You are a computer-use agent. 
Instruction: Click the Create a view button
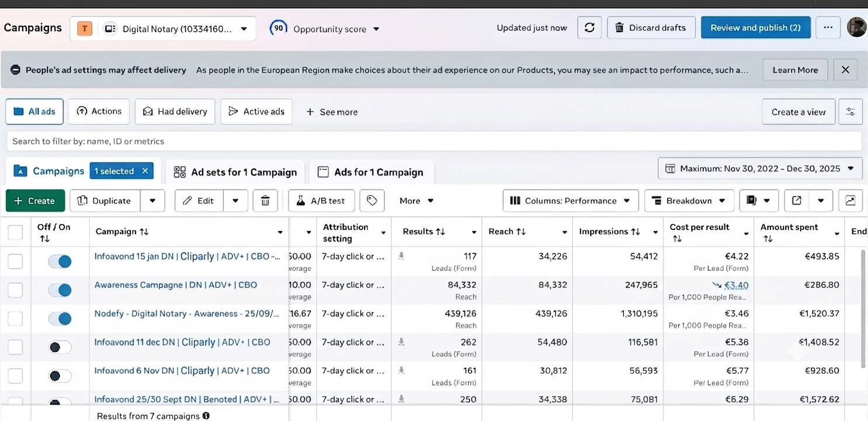pyautogui.click(x=798, y=112)
